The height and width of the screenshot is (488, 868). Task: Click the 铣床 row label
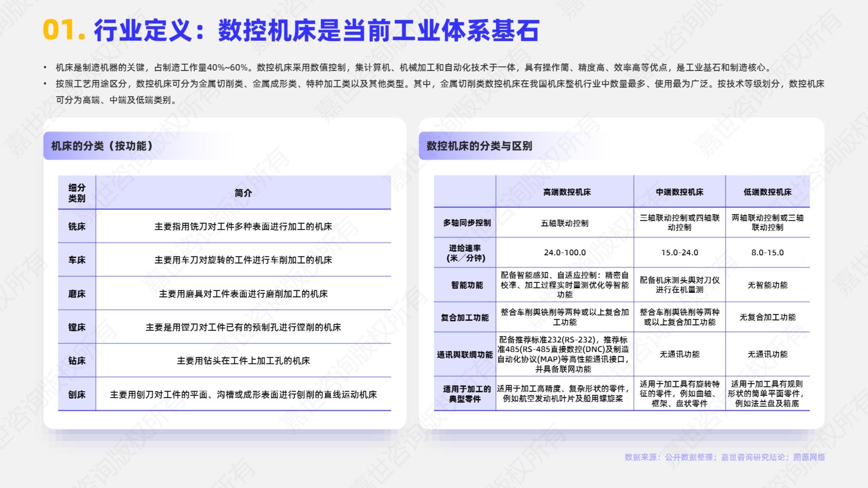coord(77,226)
